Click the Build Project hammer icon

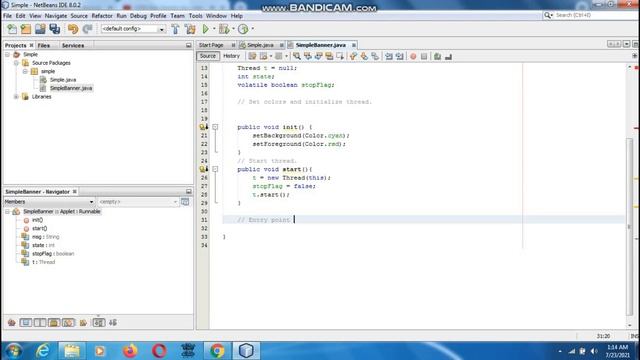pos(175,29)
